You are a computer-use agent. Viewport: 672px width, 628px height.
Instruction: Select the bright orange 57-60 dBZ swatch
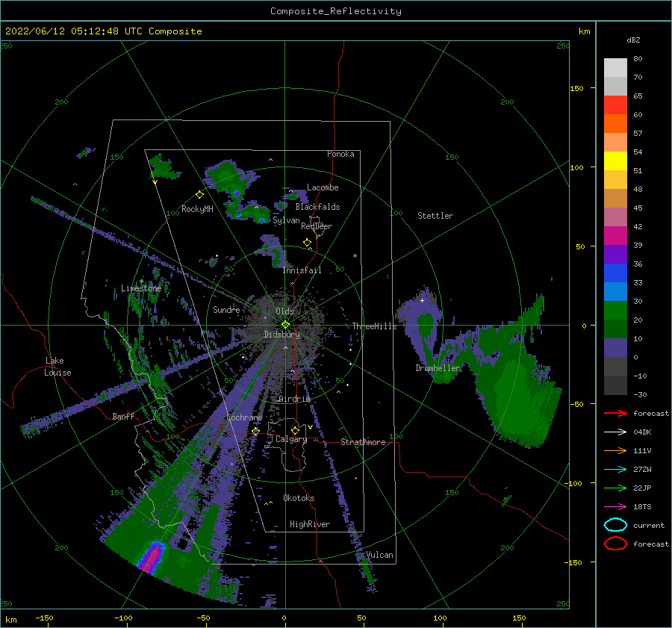click(x=615, y=124)
